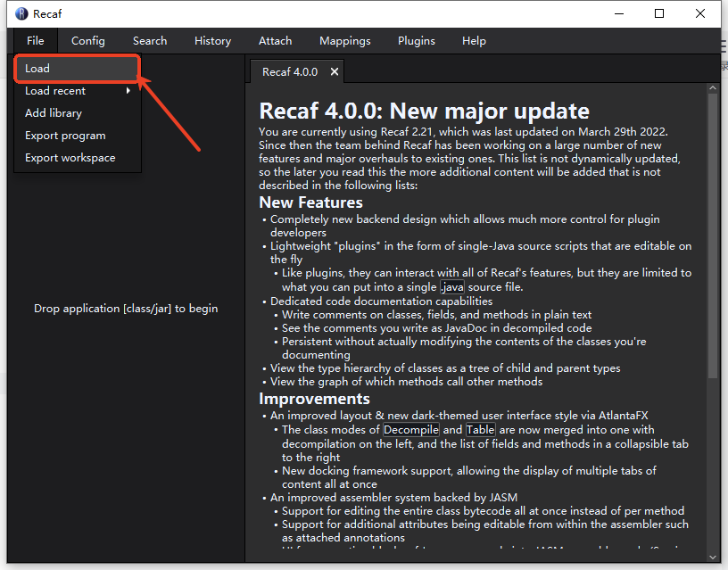Click the 'Decompile' inline code text
This screenshot has width=728, height=570.
tap(411, 429)
